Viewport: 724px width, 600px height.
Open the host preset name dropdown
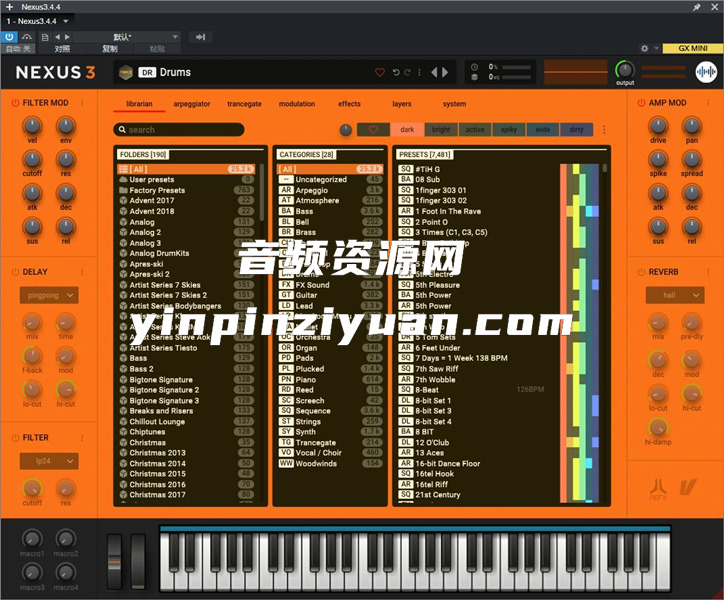click(127, 37)
